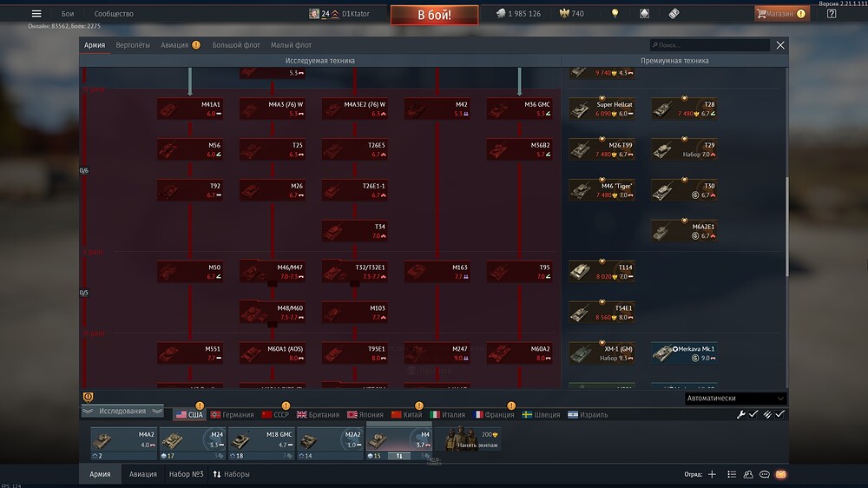Select the Израиль nation
The image size is (868, 488).
588,414
